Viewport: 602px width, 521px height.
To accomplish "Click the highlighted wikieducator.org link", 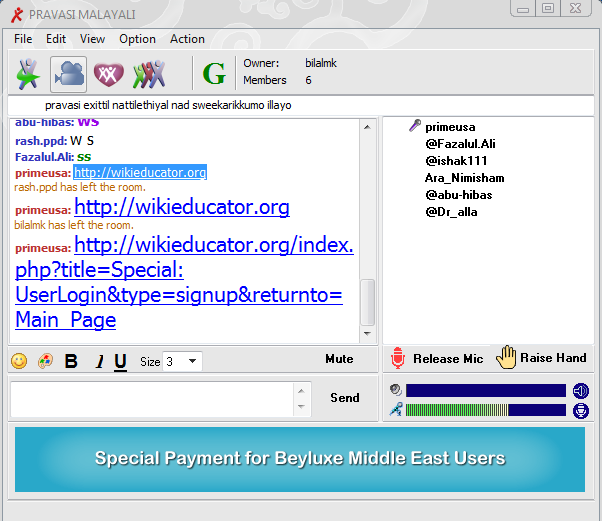I will pos(140,172).
